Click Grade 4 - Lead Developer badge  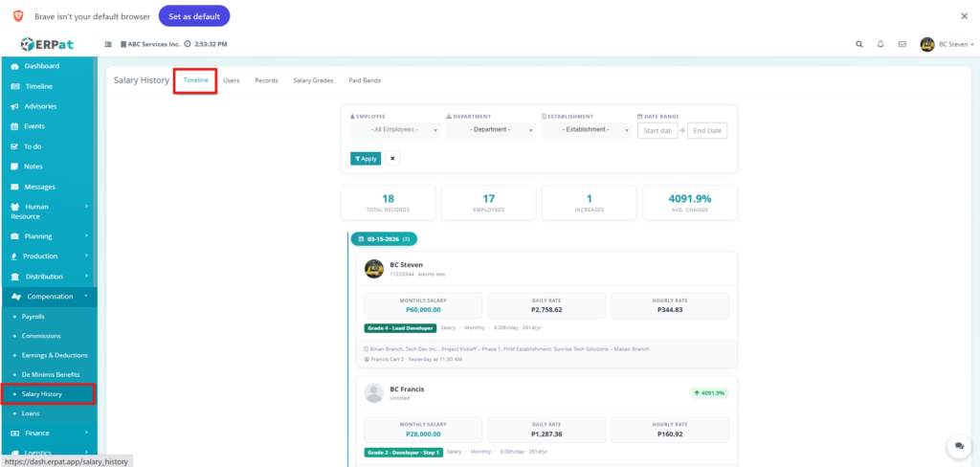pyautogui.click(x=400, y=327)
